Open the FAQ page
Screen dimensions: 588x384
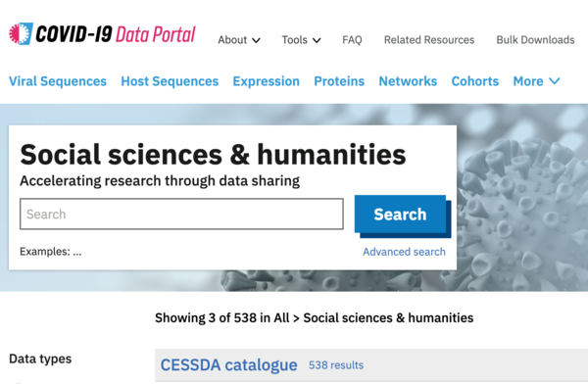tap(352, 40)
